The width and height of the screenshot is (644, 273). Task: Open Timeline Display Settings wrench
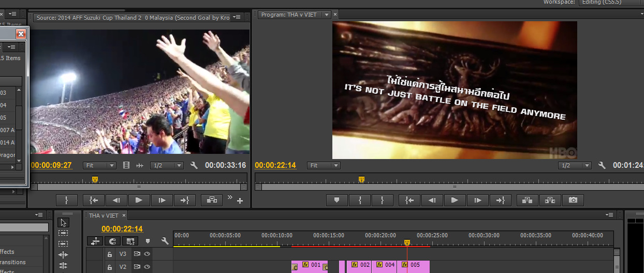pos(165,241)
